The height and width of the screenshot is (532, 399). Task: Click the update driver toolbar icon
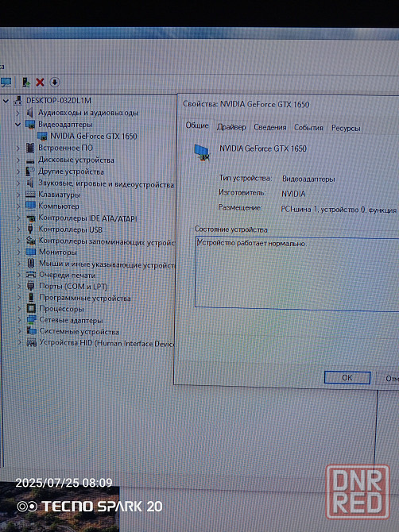click(26, 82)
